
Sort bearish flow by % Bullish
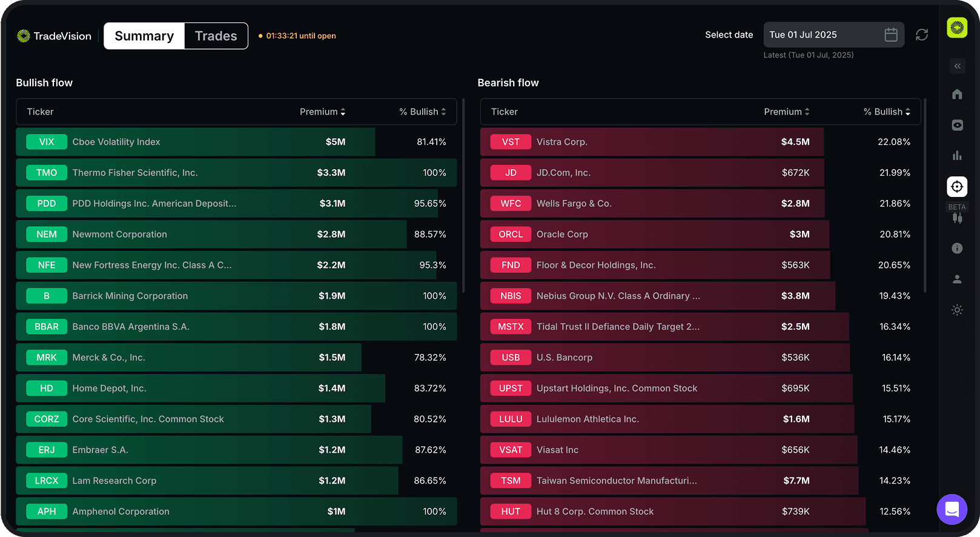[887, 112]
